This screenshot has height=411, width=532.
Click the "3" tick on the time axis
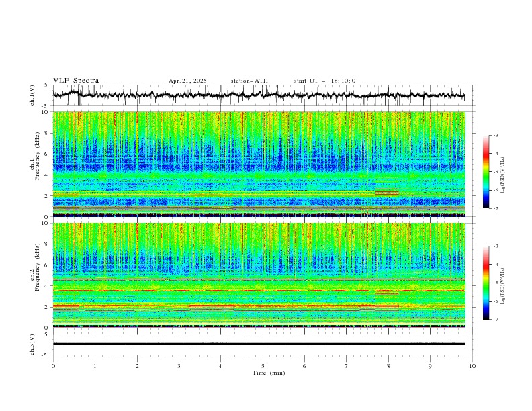point(179,366)
